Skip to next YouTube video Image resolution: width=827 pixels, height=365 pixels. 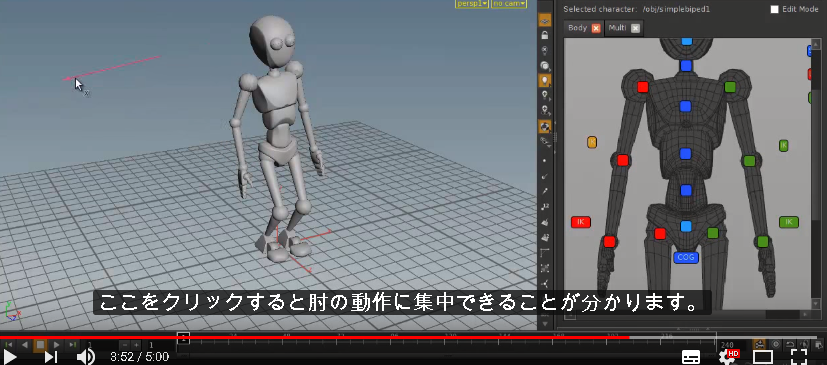tap(51, 357)
